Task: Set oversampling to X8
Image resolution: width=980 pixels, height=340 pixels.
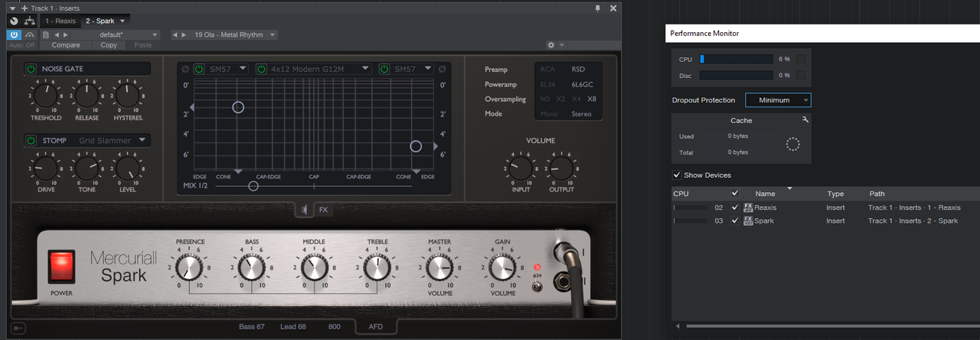Action: [x=592, y=99]
